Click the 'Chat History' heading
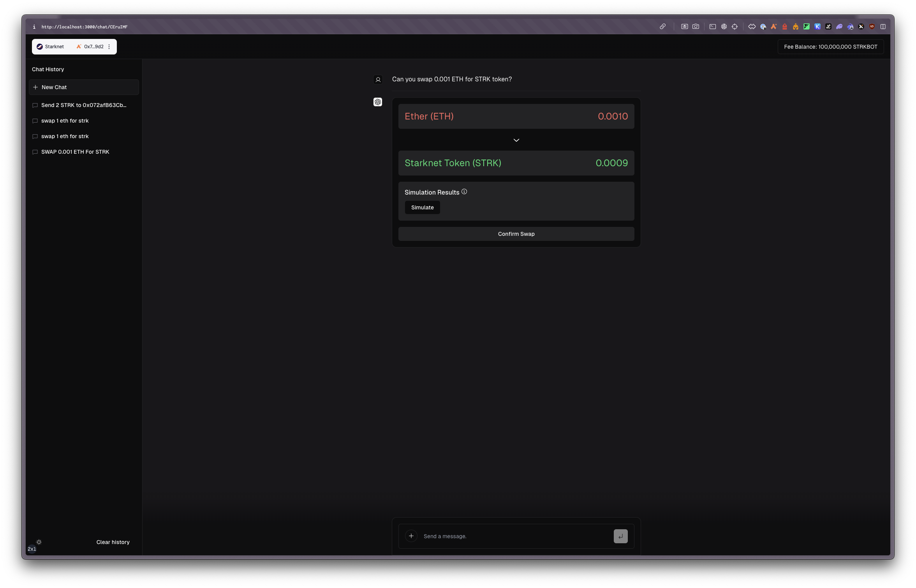The image size is (916, 588). coord(48,69)
